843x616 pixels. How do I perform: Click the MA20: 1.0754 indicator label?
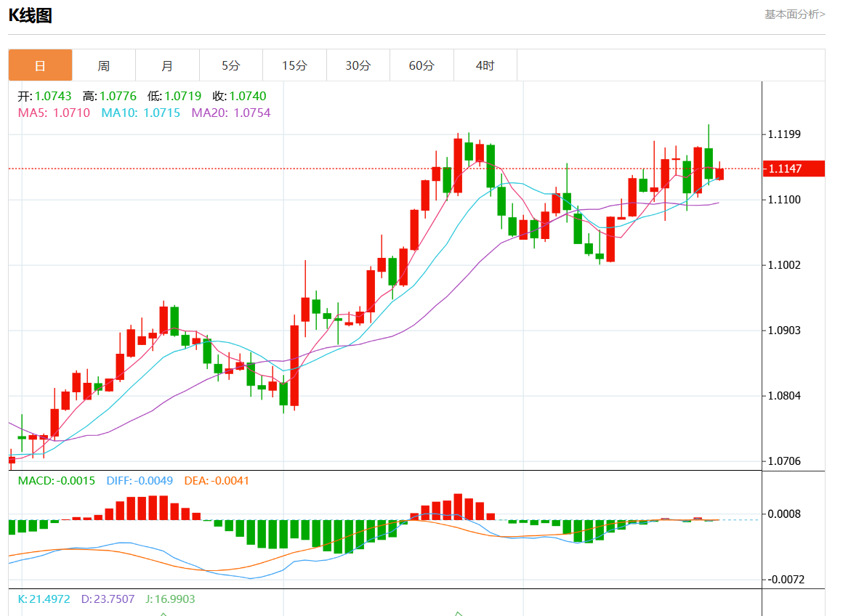[231, 113]
